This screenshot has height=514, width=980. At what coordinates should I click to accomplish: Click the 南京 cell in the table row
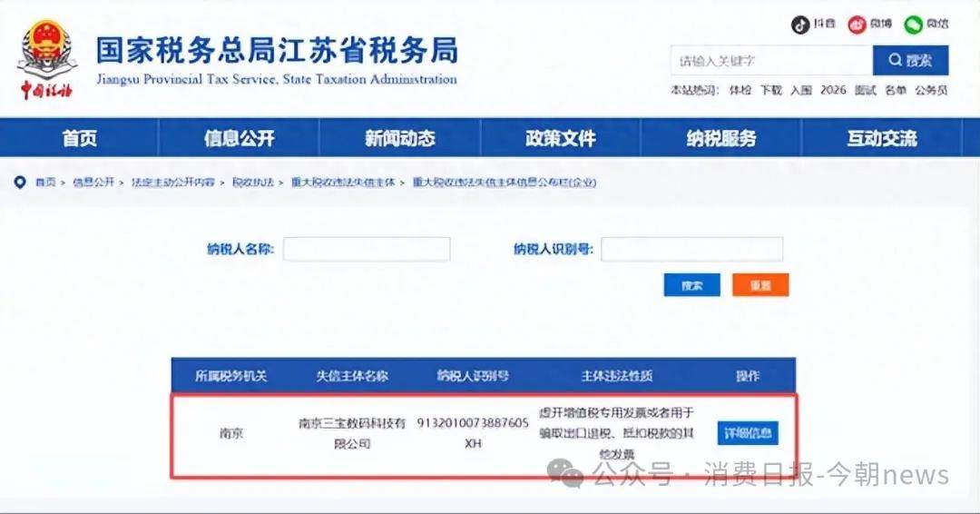coord(231,433)
